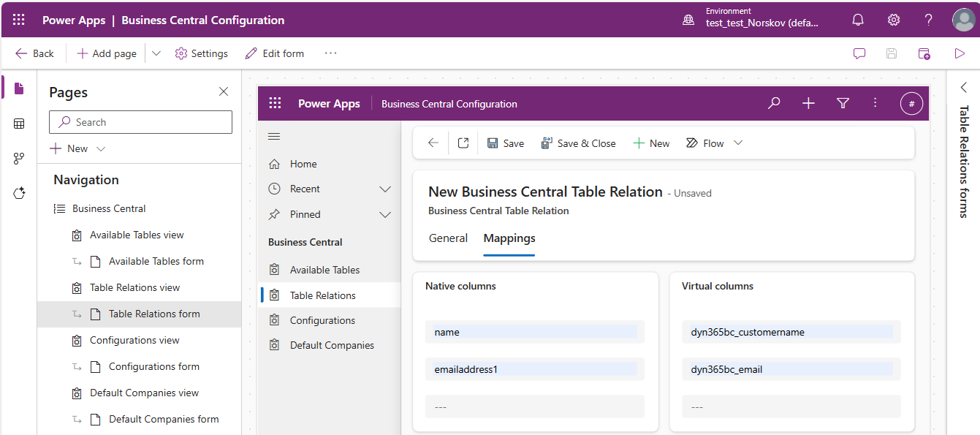Click the Flow button
This screenshot has width=980, height=435.
705,143
